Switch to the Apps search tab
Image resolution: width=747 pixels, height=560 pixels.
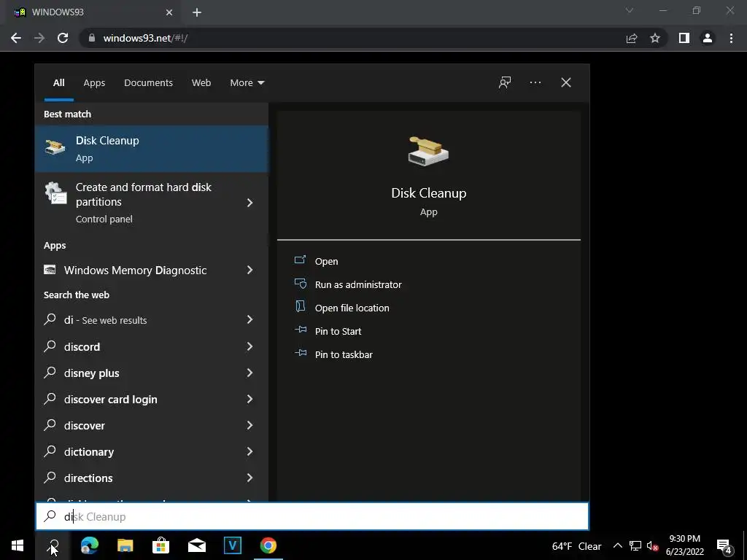94,83
